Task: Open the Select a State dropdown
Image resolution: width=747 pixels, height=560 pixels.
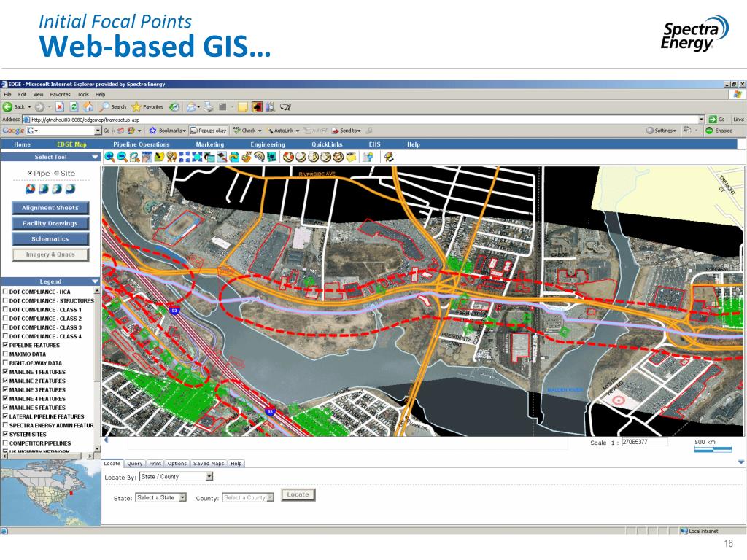Action: tap(182, 497)
